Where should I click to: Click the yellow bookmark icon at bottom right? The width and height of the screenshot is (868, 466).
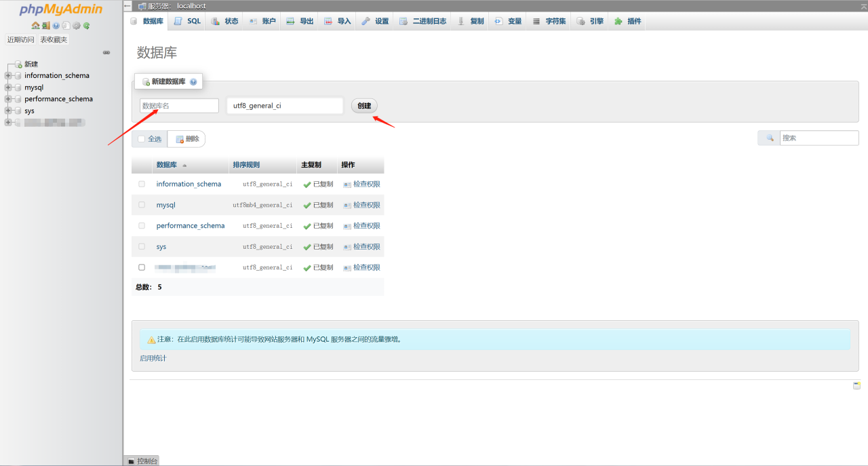pyautogui.click(x=856, y=385)
